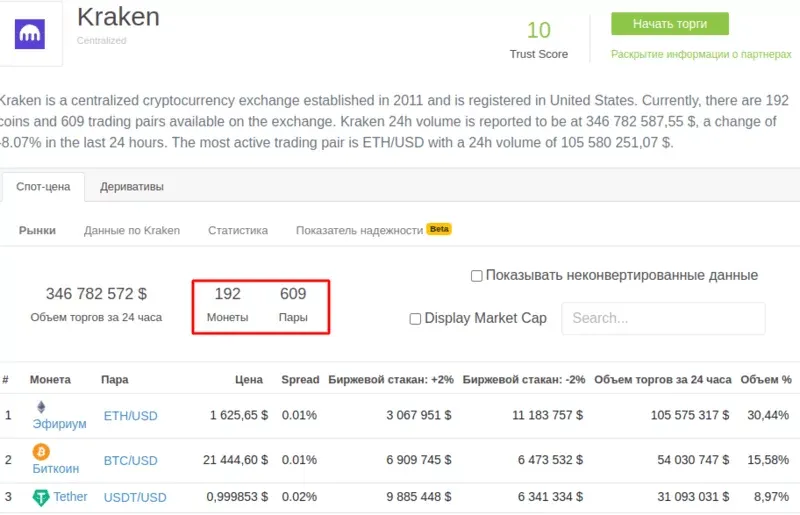Click the 6 473 532 $ depth cell

click(x=550, y=460)
